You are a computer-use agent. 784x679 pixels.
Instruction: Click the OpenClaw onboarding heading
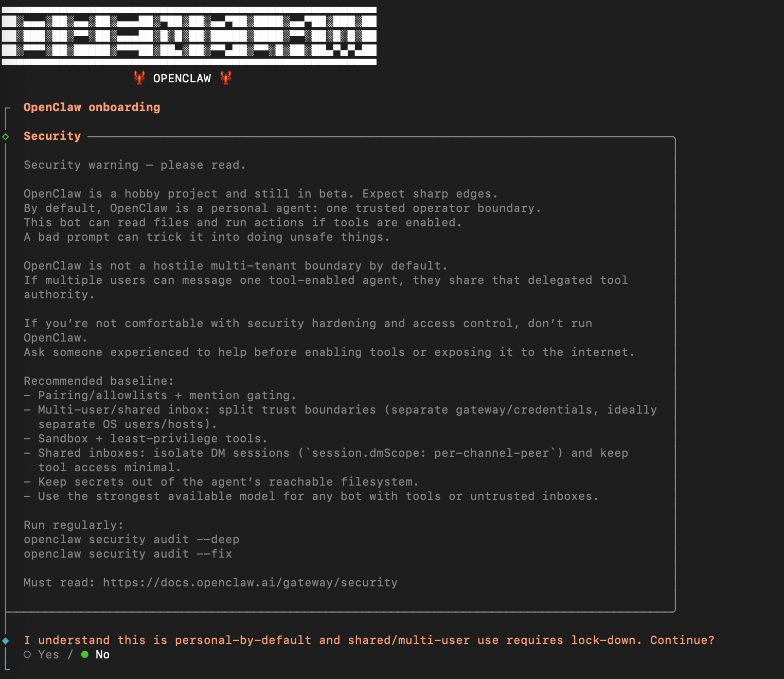click(x=92, y=107)
